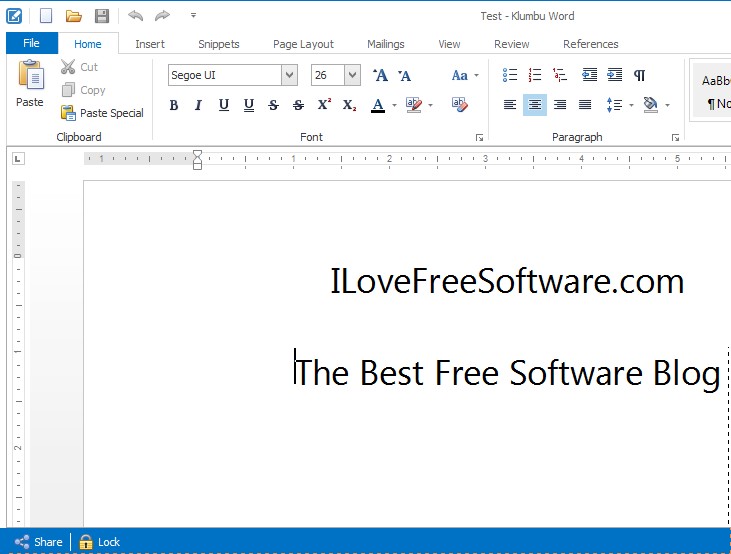Switch to the Home tab
This screenshot has height=554, width=731.
(x=88, y=44)
